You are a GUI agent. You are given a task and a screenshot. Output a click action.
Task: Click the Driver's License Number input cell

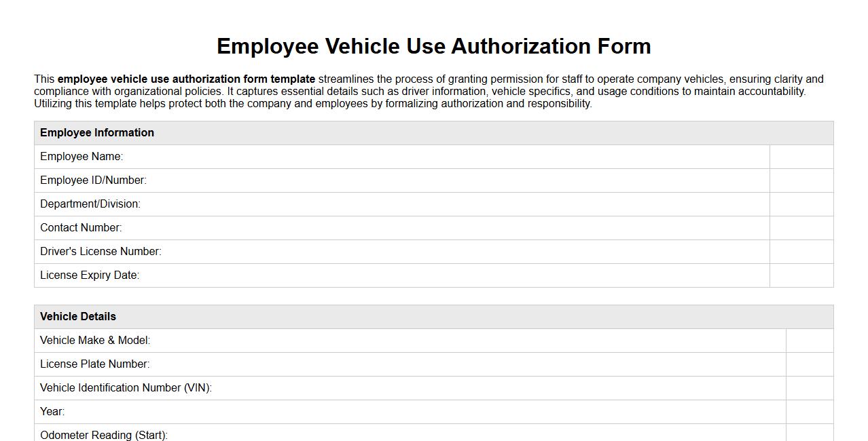[801, 251]
